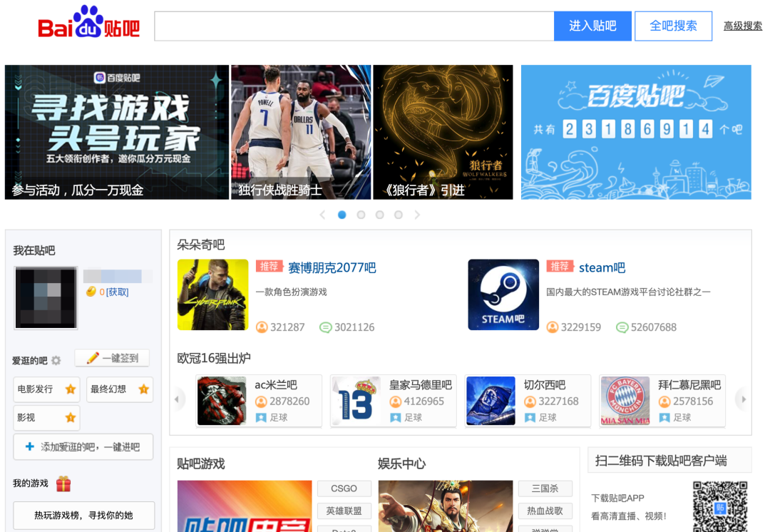
Task: Open the 拜仁慕尼黑吧 title link
Action: click(x=689, y=384)
